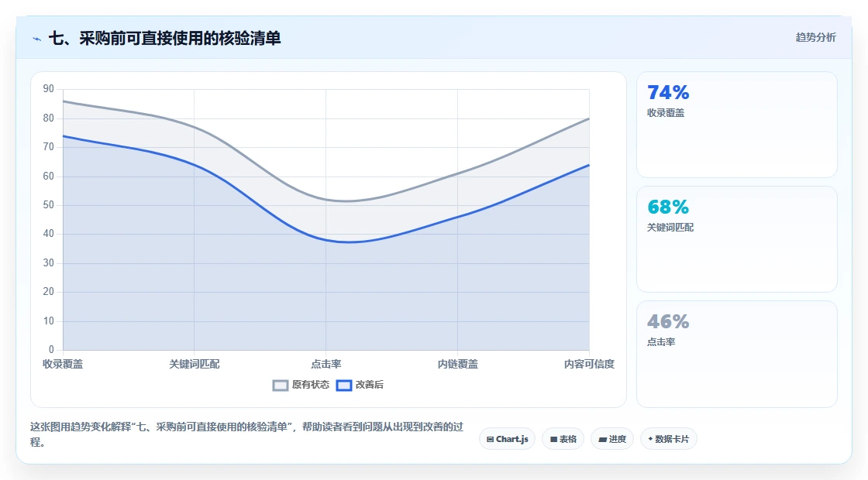The height and width of the screenshot is (480, 868).
Task: Select the 进度 tag
Action: coord(612,439)
